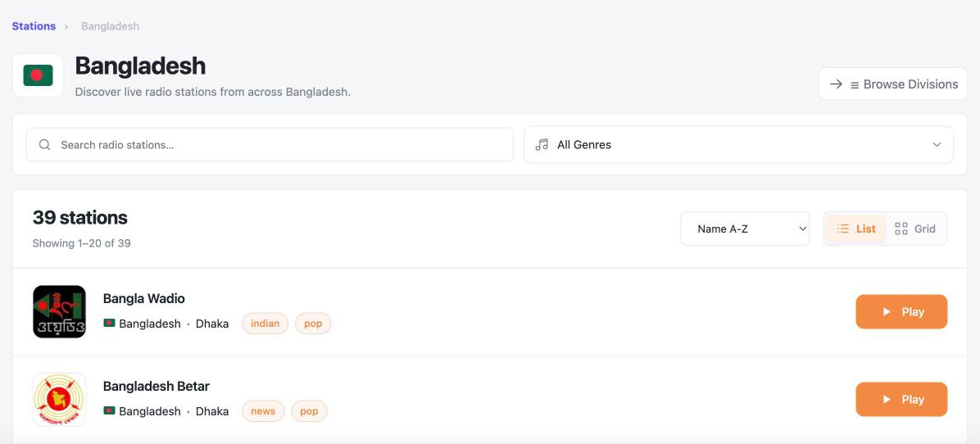Expand the All Genres chevron arrow
The height and width of the screenshot is (444, 980).
click(937, 145)
